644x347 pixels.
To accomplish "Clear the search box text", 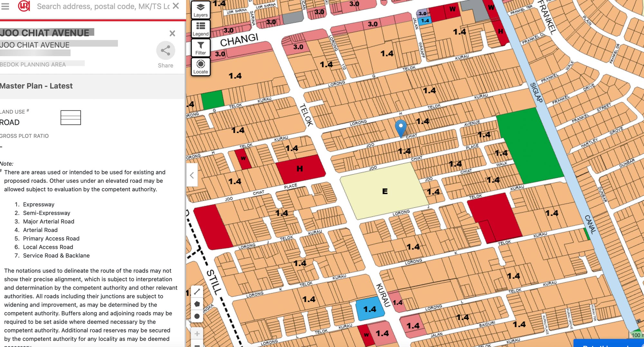I will point(176,6).
